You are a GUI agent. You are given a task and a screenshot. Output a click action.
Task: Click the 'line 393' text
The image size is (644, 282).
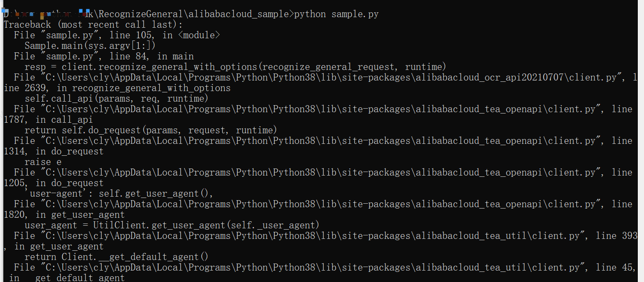[616, 236]
